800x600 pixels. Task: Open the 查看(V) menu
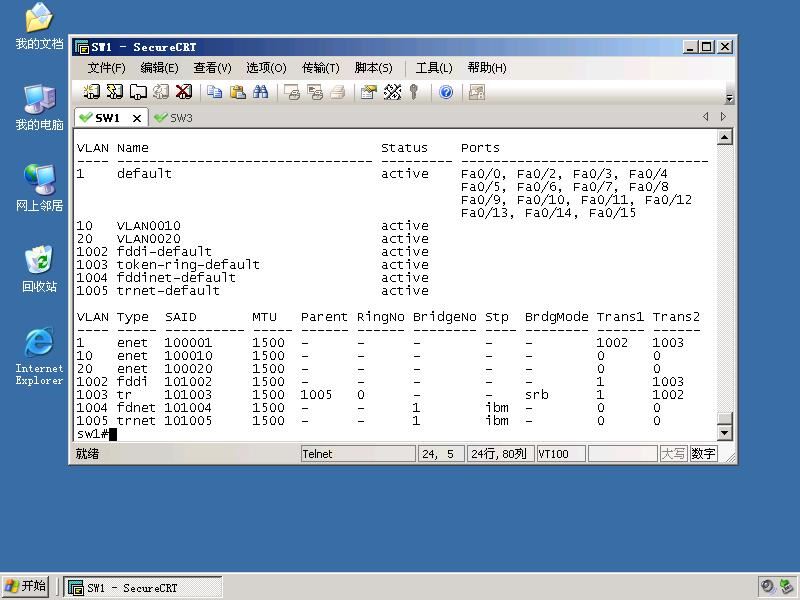tap(213, 68)
